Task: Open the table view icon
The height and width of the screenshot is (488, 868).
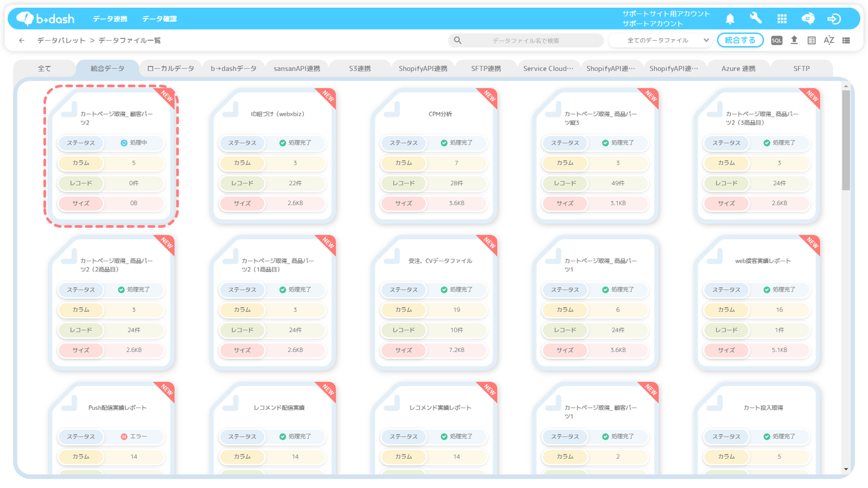Action: (812, 40)
